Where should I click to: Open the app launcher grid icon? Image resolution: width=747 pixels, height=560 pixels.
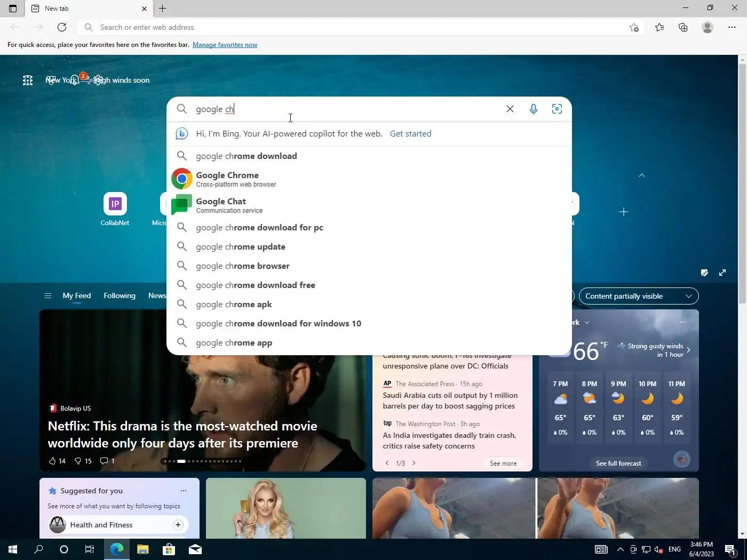pos(28,80)
